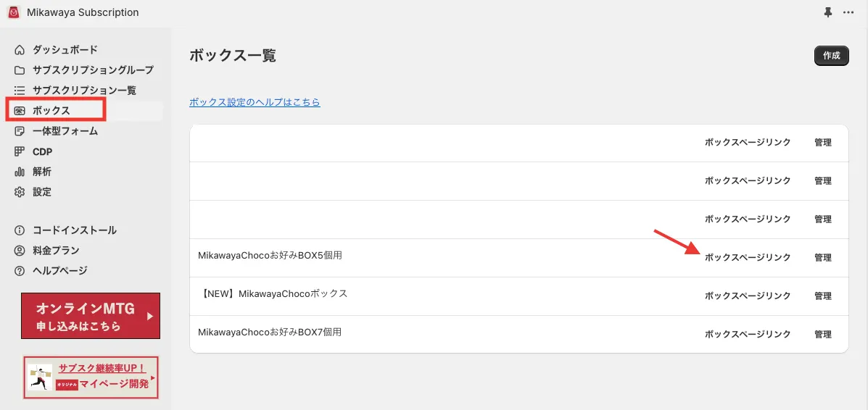Click the サブスクリプション一覧 list icon
The height and width of the screenshot is (410, 868).
pos(20,91)
